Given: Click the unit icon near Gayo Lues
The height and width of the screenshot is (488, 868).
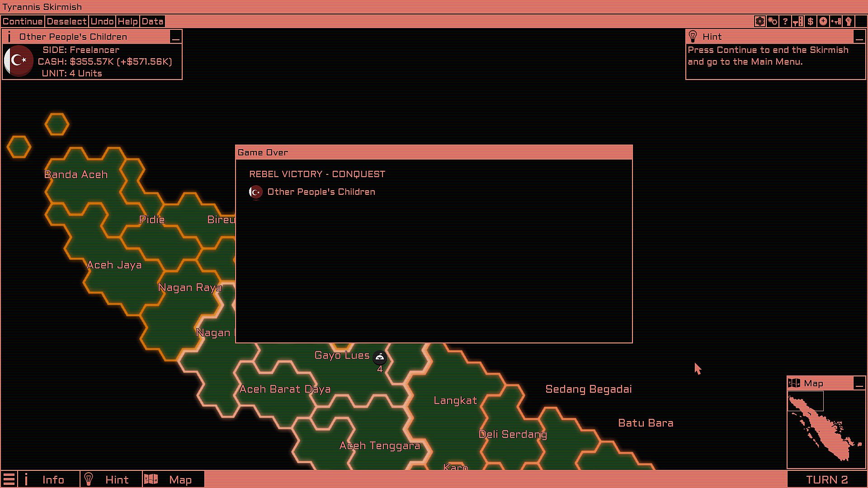Looking at the screenshot, I should [380, 357].
